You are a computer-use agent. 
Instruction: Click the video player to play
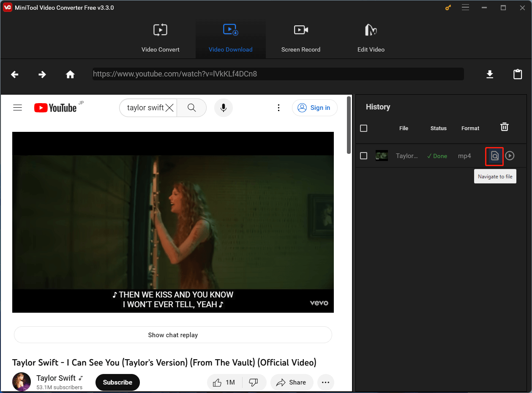click(x=173, y=222)
